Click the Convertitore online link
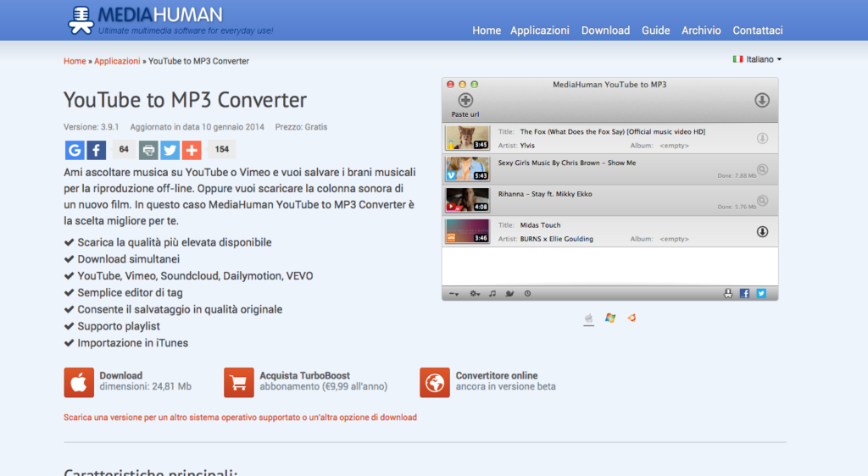Viewport: 868px width, 476px height. pos(505,381)
